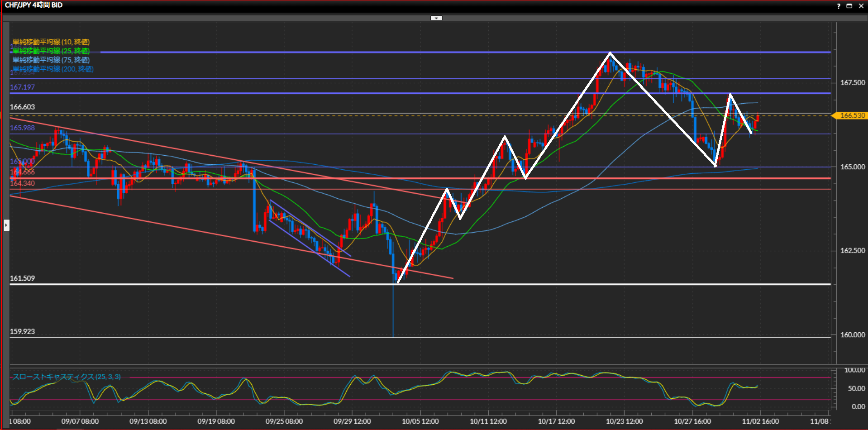
Task: Click the current price tag 166.530
Action: click(852, 116)
